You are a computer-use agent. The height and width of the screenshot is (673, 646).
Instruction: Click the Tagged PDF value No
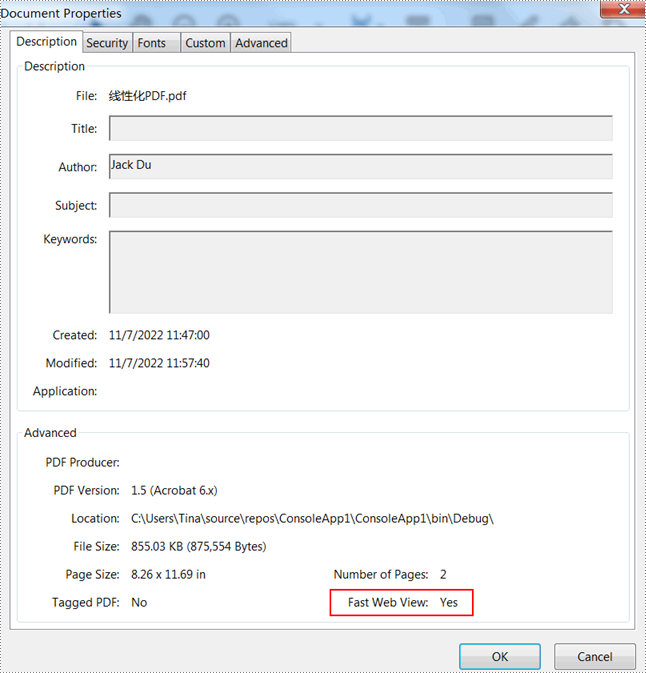point(139,602)
